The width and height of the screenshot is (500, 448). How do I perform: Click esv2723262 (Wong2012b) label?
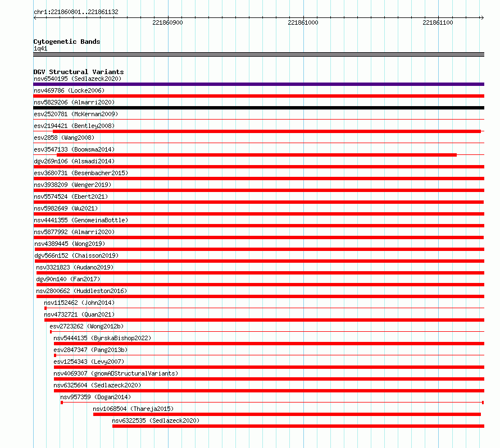coord(87,326)
